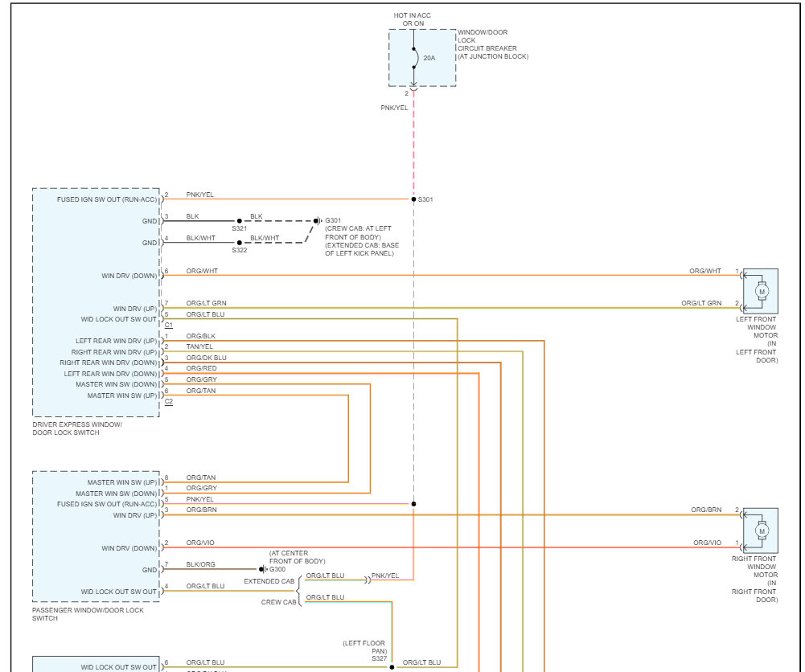Select the ORG/WHT wire label near driver switch
The width and height of the screenshot is (805, 672).
202,271
